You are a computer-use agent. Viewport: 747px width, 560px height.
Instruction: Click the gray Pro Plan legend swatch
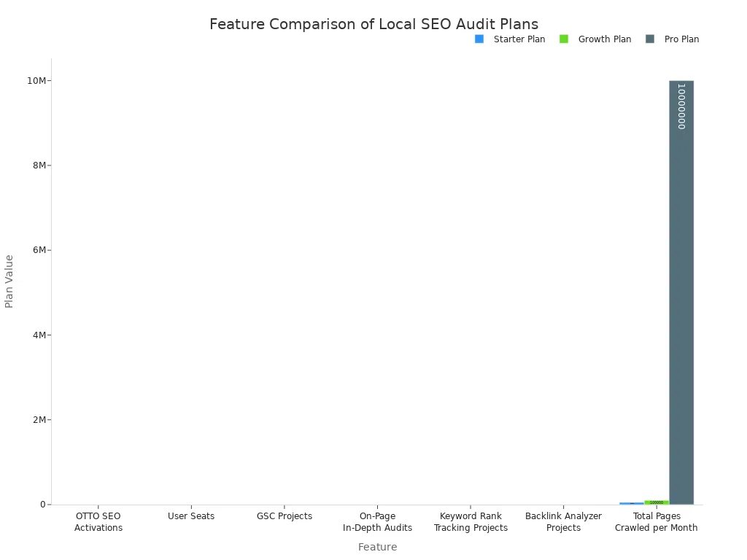(650, 39)
